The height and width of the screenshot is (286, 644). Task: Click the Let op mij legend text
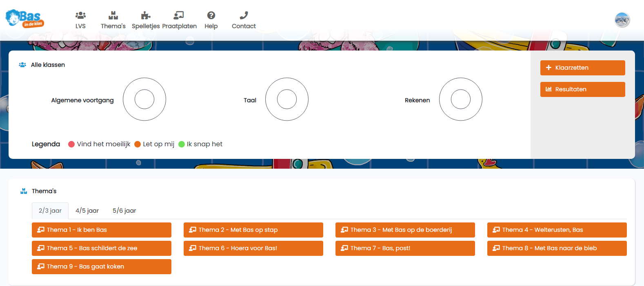click(x=158, y=144)
